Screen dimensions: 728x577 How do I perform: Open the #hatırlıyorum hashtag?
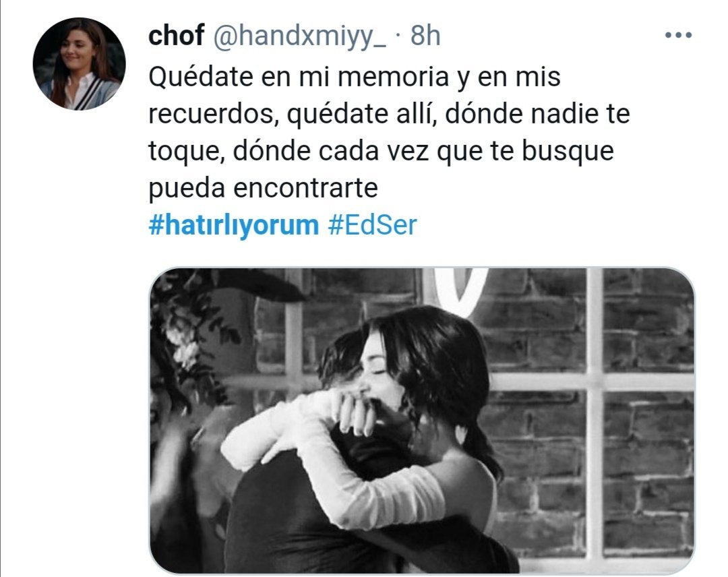coord(233,225)
